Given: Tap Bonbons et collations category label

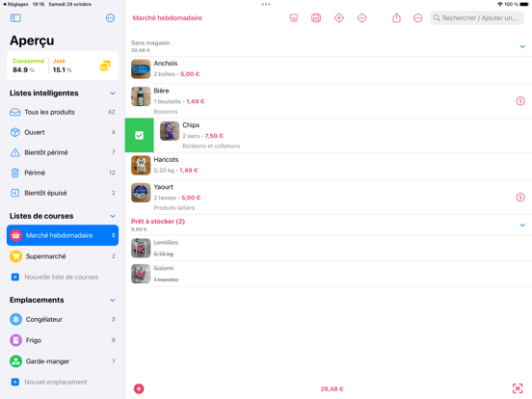Looking at the screenshot, I should tap(211, 146).
